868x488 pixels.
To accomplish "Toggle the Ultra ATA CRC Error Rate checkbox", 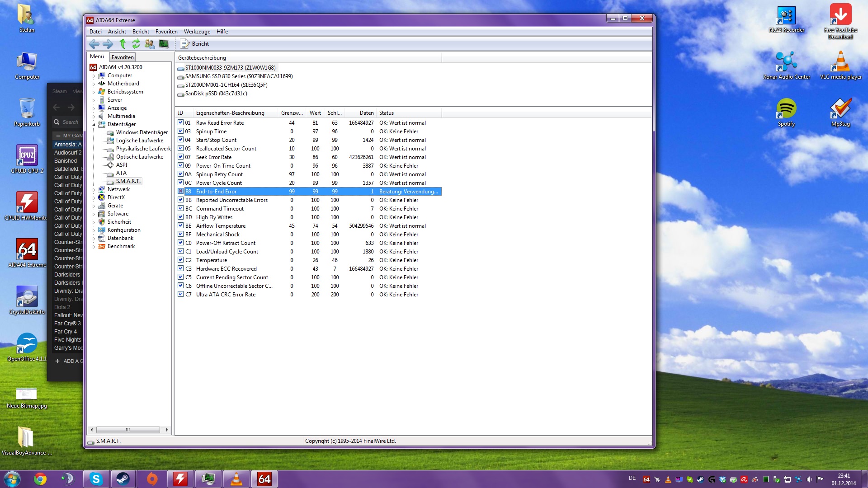I will point(180,294).
